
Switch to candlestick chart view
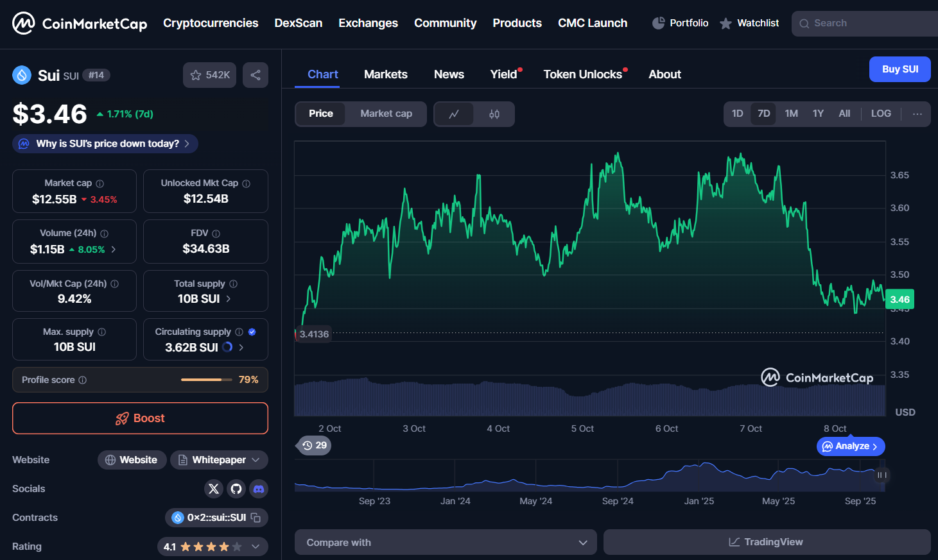494,114
